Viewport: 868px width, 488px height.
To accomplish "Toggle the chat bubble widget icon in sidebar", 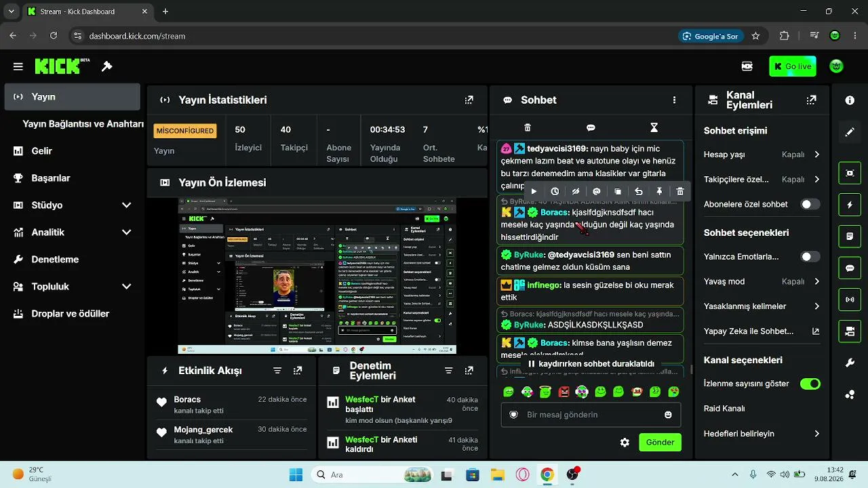I will pyautogui.click(x=850, y=268).
